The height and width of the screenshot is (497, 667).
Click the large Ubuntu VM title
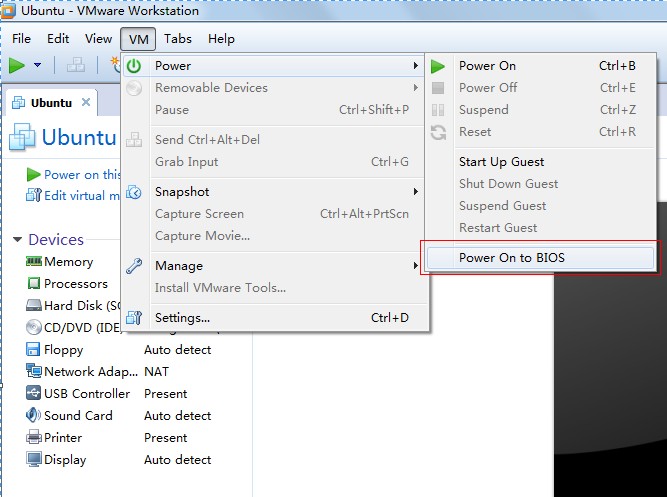79,137
